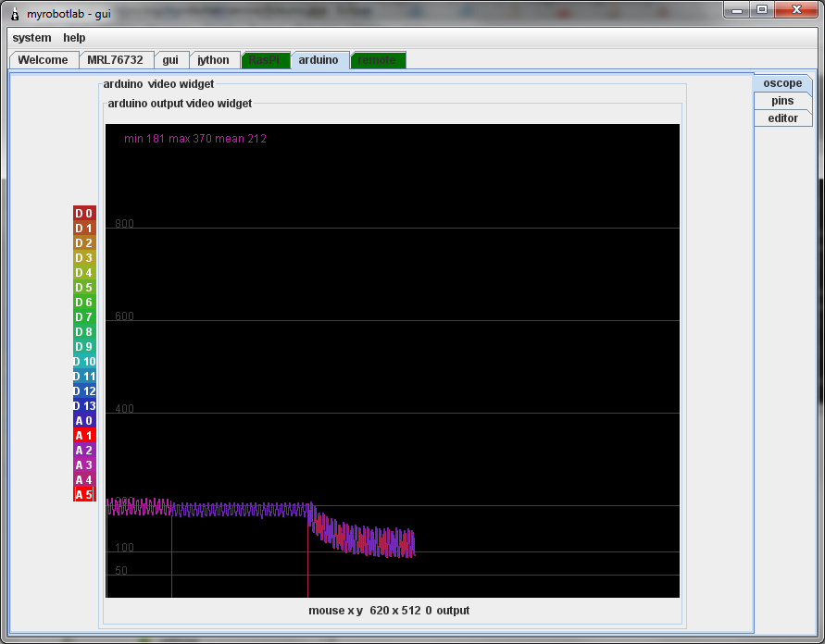The height and width of the screenshot is (644, 825).
Task: Enable the D 10 pin trace
Action: pyautogui.click(x=84, y=361)
